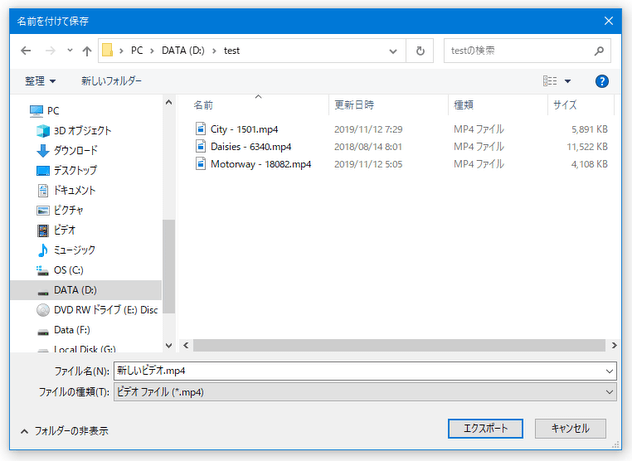Click the キャンセル button

point(570,428)
